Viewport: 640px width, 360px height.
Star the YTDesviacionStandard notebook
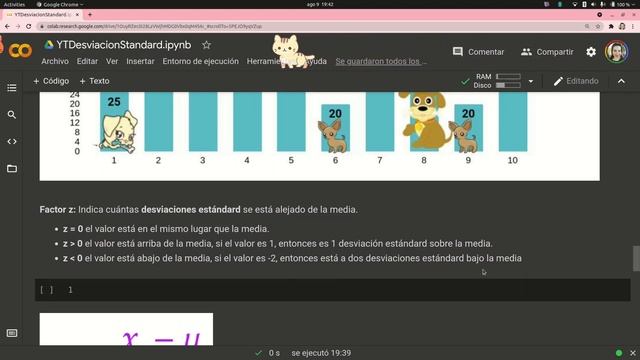point(207,45)
